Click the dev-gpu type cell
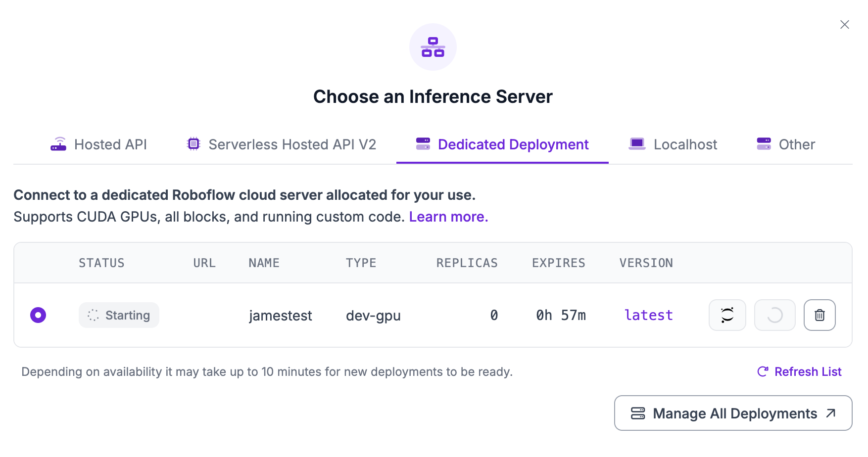This screenshot has width=868, height=457. coord(373,316)
